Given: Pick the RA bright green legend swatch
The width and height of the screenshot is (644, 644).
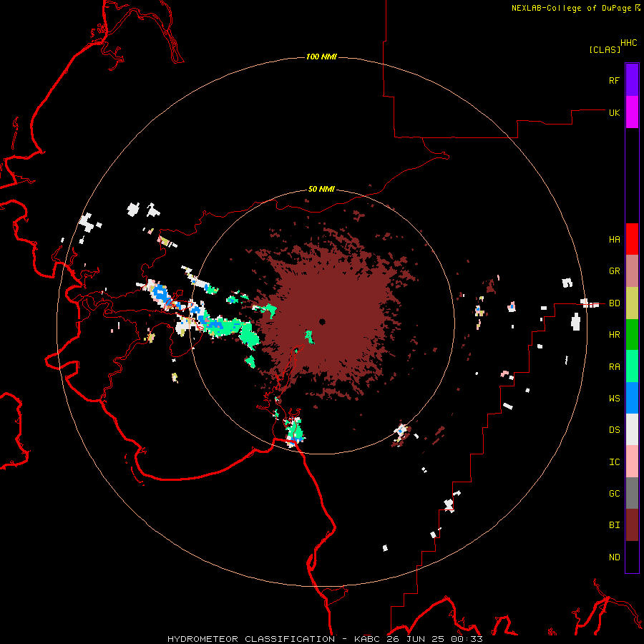Looking at the screenshot, I should tap(632, 366).
